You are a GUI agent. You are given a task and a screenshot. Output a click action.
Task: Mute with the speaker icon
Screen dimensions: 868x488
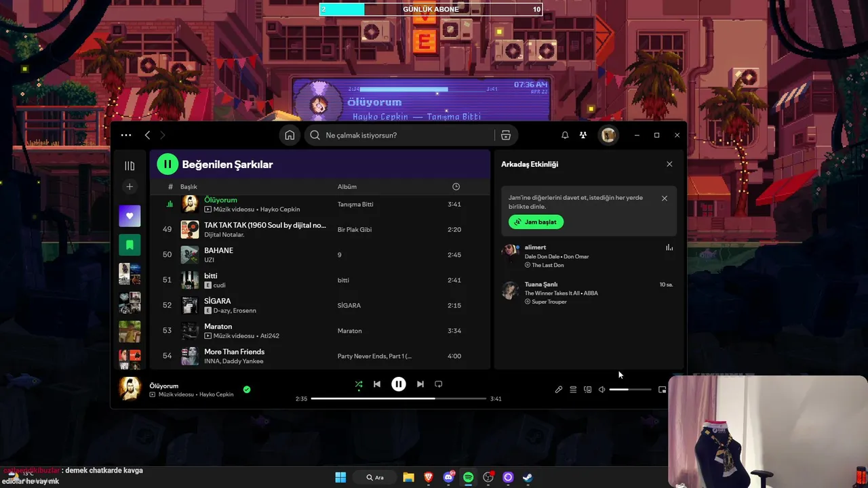point(601,390)
